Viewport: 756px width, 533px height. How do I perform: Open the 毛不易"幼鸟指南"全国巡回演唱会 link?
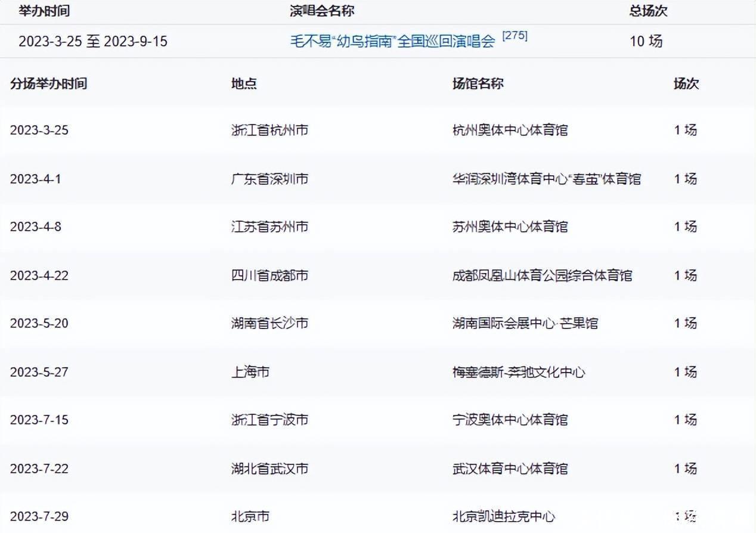pyautogui.click(x=392, y=42)
